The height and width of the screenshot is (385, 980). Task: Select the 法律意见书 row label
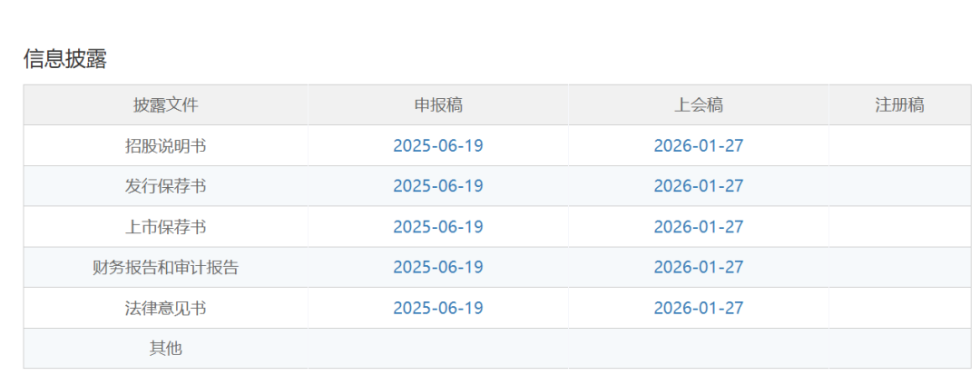[166, 308]
